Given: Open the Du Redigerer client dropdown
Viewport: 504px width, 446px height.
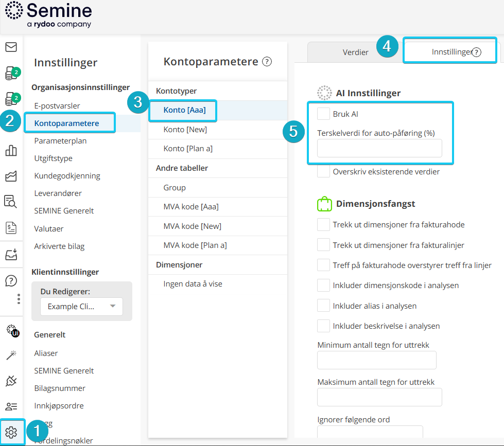Looking at the screenshot, I should point(81,307).
